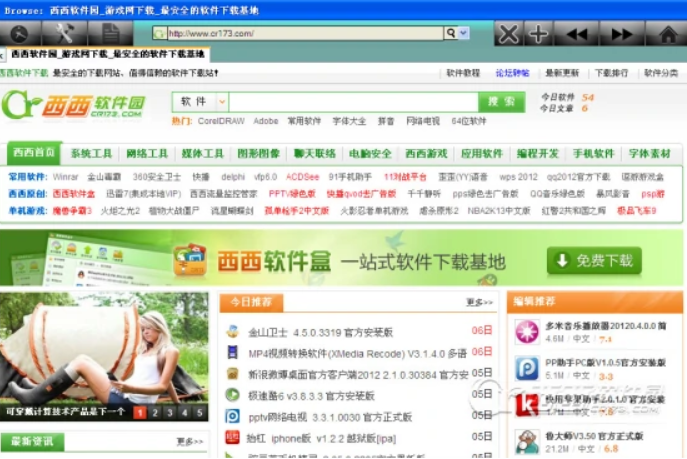Click the Winrar common software link
687x459 pixels.
coord(65,177)
